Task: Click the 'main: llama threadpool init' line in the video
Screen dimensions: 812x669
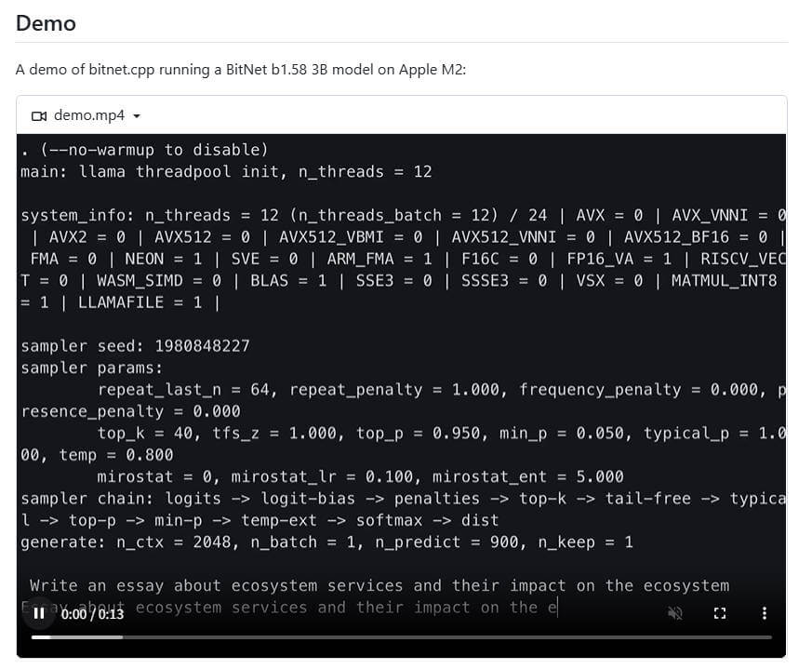Action: [x=226, y=171]
